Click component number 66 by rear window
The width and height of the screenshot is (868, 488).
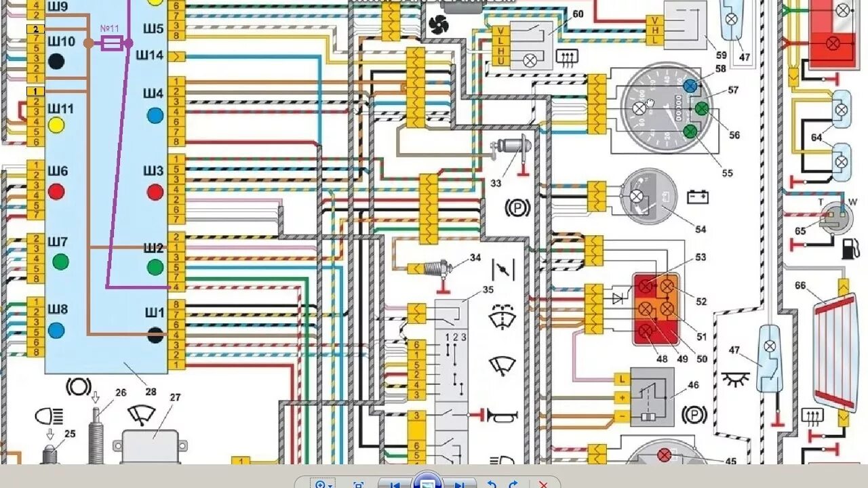pos(801,285)
